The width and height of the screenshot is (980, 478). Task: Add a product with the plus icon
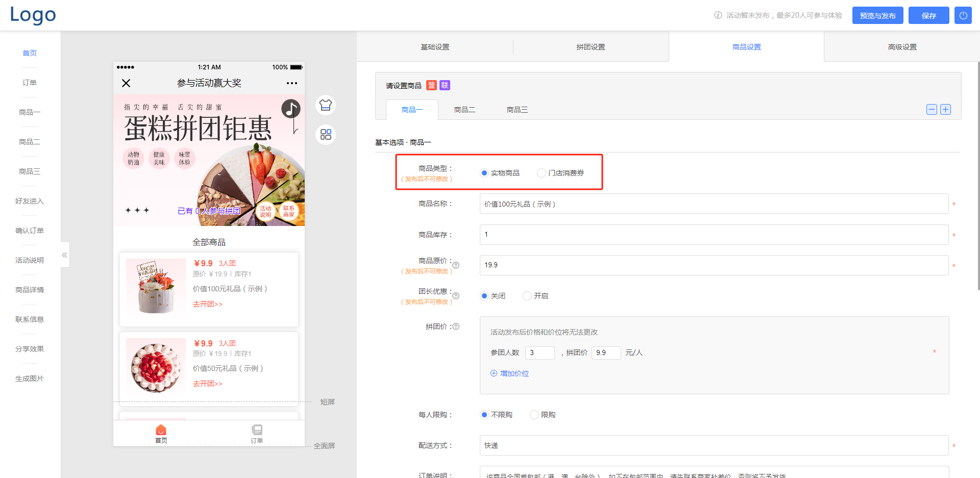pyautogui.click(x=945, y=110)
